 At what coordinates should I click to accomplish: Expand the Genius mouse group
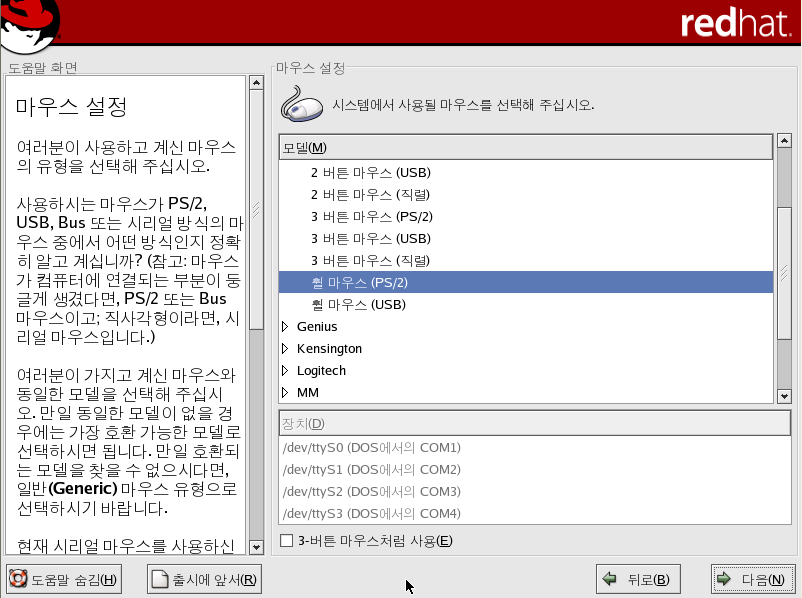pos(285,326)
